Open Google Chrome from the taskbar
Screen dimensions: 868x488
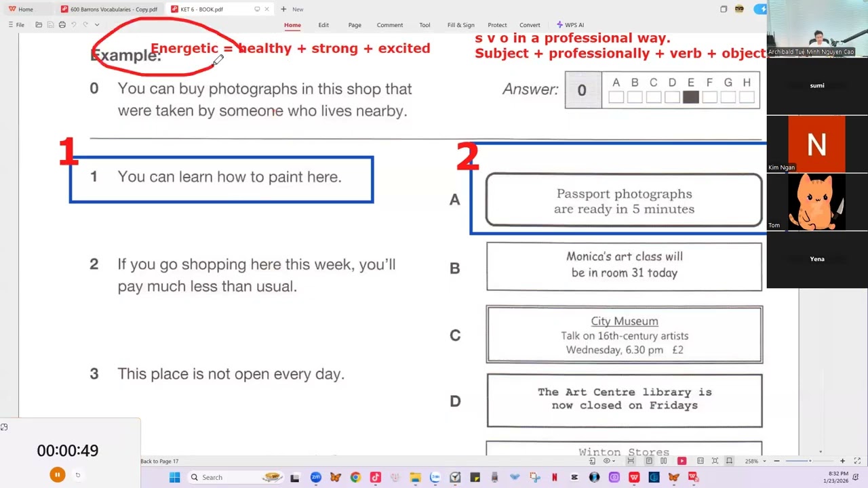click(355, 477)
